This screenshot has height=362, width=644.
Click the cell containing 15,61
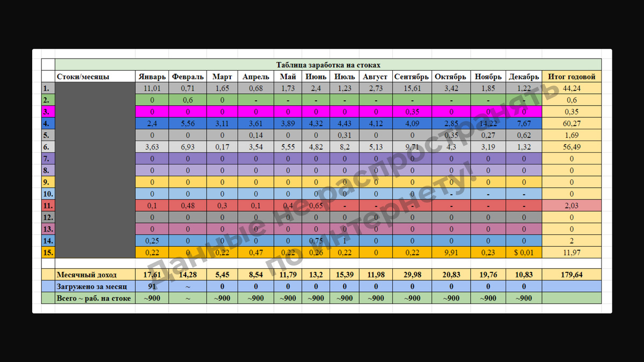pyautogui.click(x=412, y=88)
